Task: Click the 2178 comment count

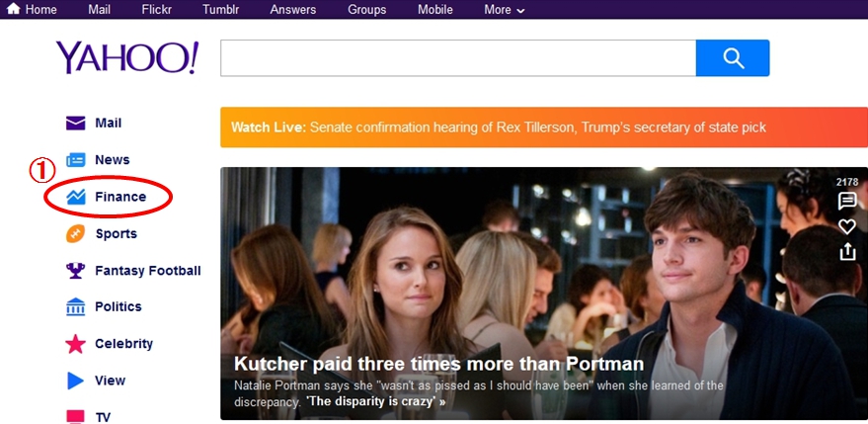Action: pyautogui.click(x=847, y=182)
